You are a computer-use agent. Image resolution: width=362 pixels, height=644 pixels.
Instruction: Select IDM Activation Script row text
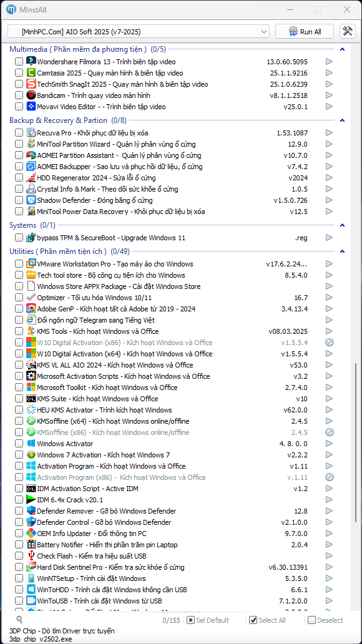click(87, 489)
